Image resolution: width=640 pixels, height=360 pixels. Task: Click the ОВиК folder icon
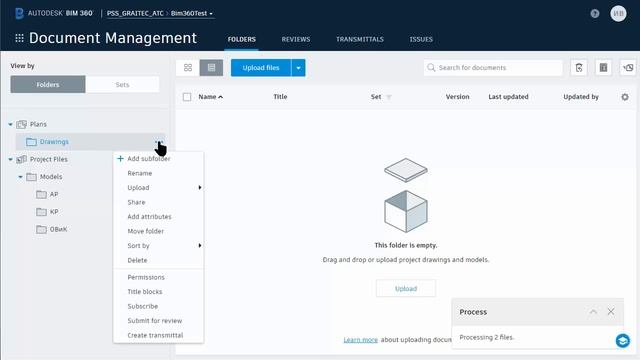pyautogui.click(x=41, y=229)
